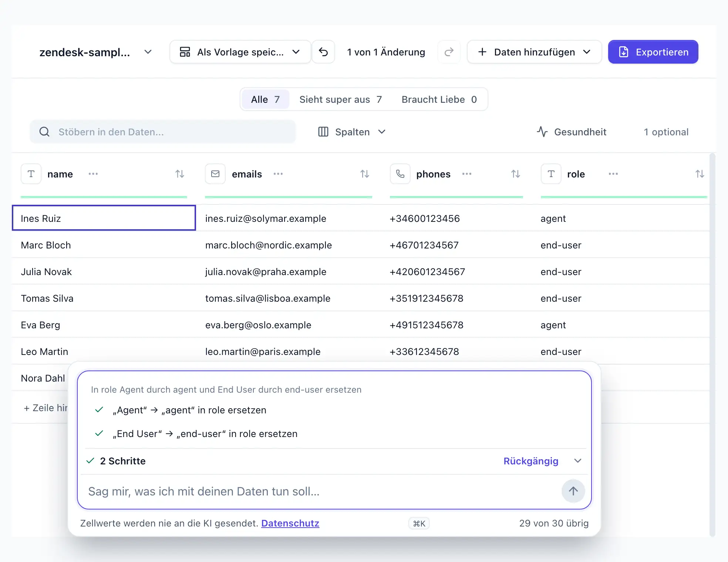Select the Nora Dahl name cell
The image size is (728, 562).
pyautogui.click(x=43, y=378)
